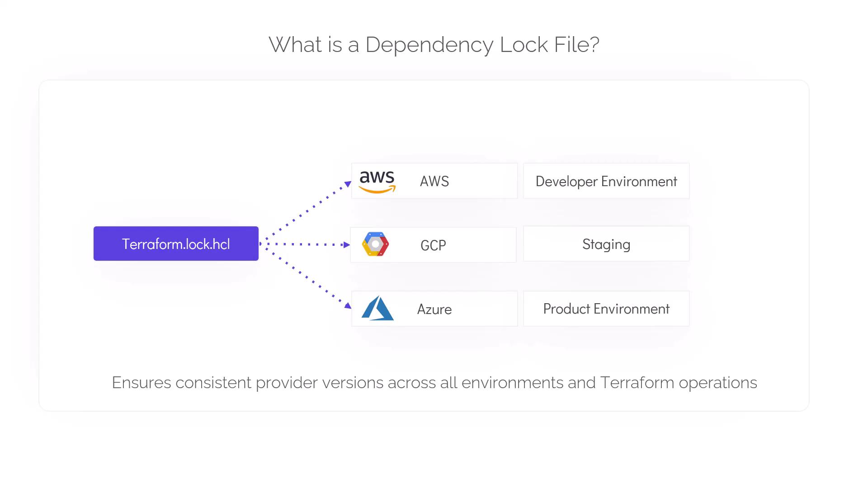The image size is (868, 488).
Task: Select the Staging box
Action: tap(606, 244)
